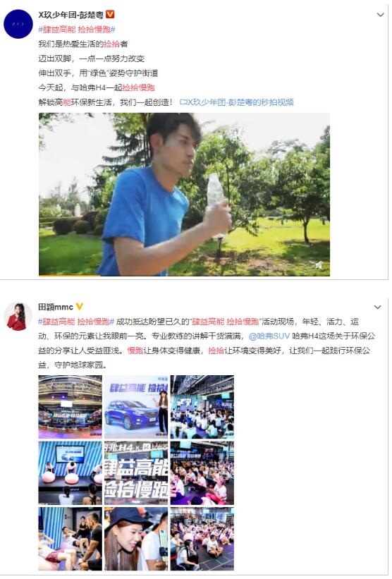Open thumbnail of blue Haval SUV with presenter

[136, 407]
